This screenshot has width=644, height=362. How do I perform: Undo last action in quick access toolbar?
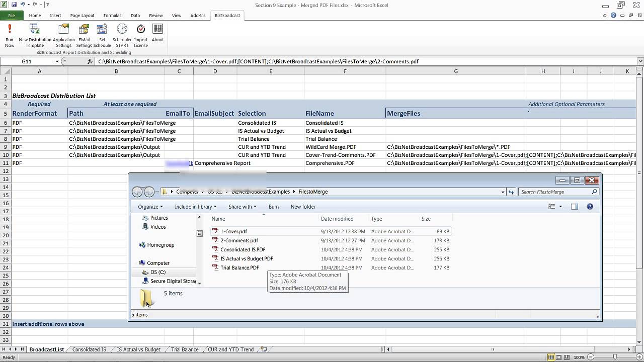tap(23, 5)
